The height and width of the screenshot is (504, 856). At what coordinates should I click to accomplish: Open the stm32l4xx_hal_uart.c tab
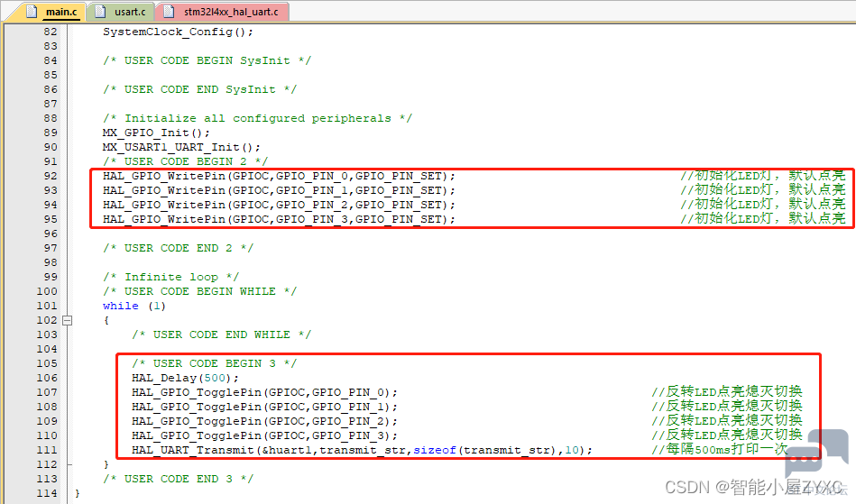pyautogui.click(x=222, y=12)
